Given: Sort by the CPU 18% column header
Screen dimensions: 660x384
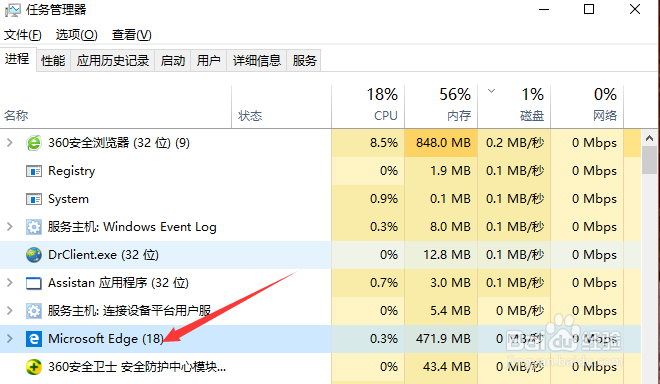Looking at the screenshot, I should pyautogui.click(x=368, y=107).
